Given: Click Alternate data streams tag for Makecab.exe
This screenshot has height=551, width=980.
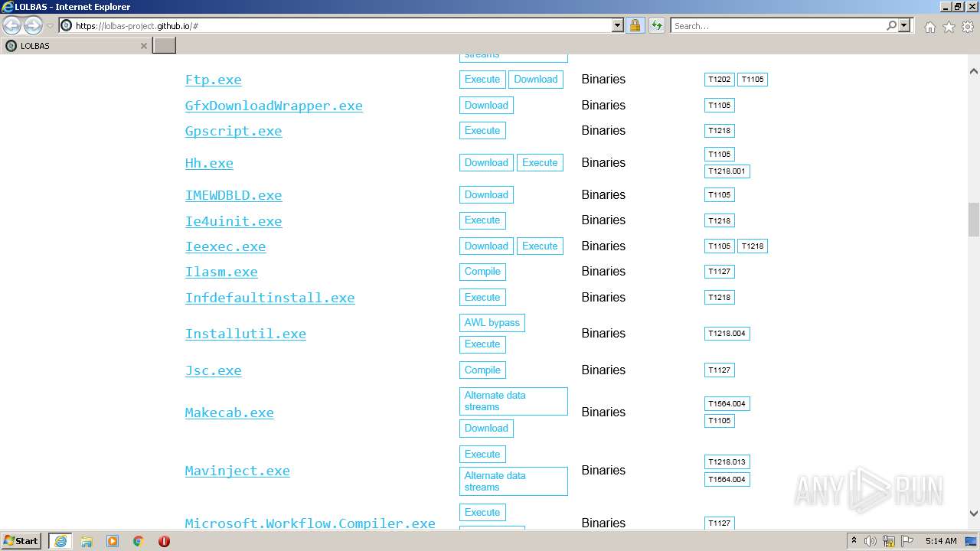Looking at the screenshot, I should click(x=514, y=401).
